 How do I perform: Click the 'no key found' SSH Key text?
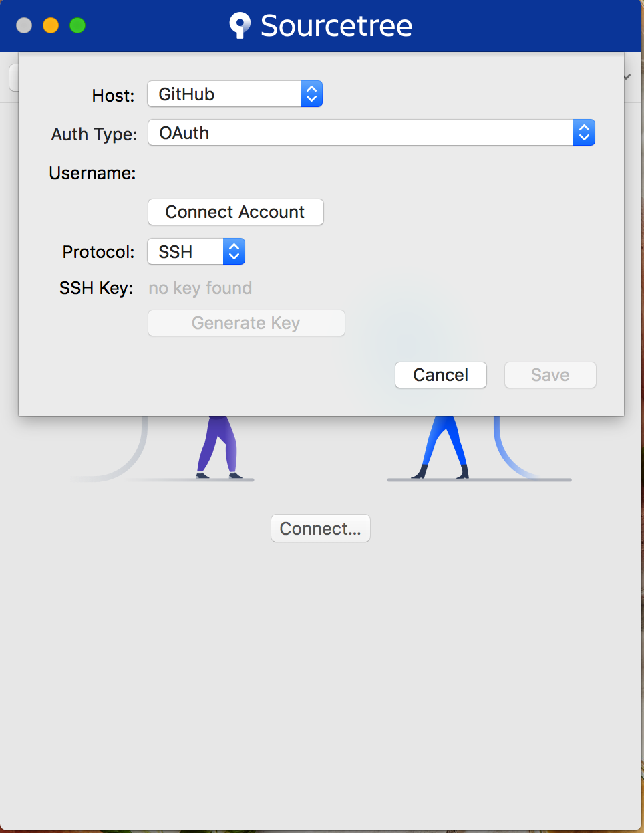pyautogui.click(x=200, y=288)
